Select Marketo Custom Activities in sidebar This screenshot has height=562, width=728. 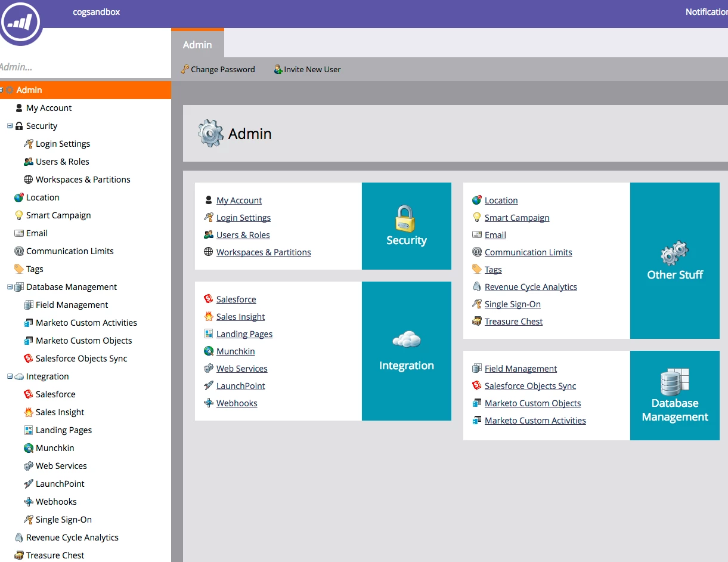86,323
